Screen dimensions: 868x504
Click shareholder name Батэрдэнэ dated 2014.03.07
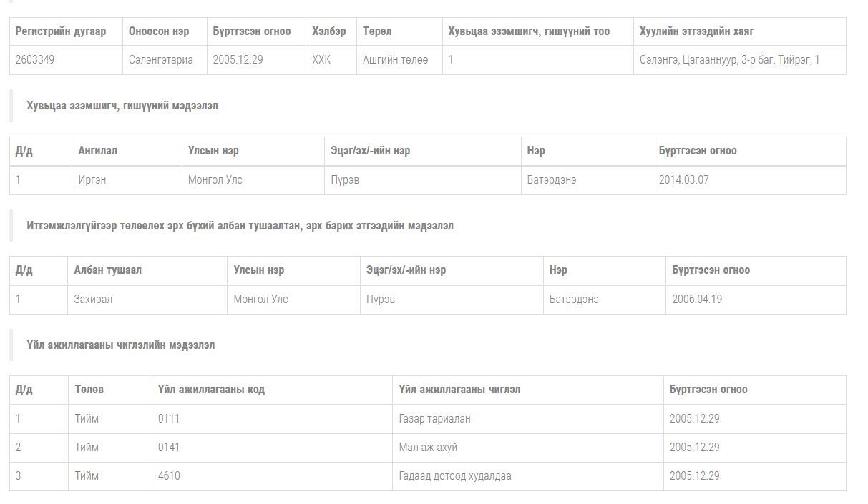point(551,180)
